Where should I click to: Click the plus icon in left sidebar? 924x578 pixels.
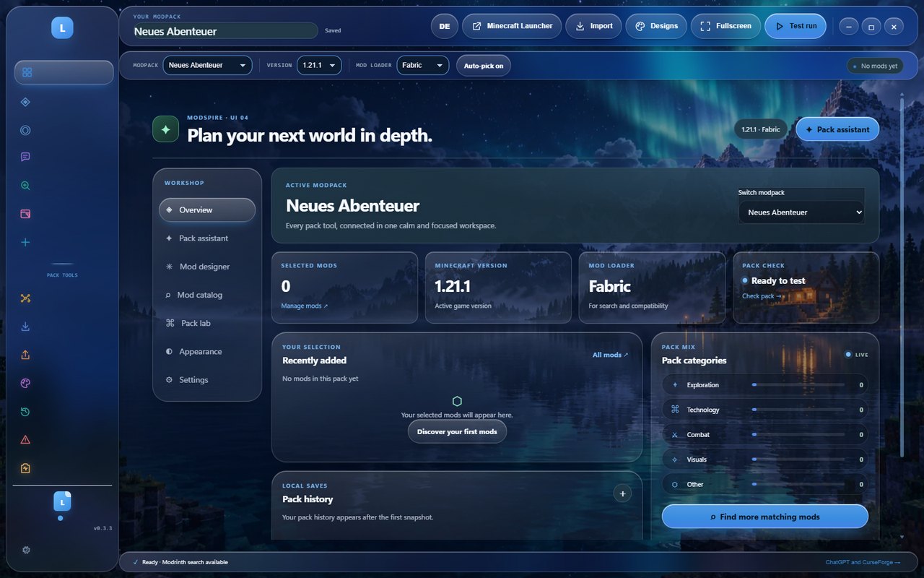(x=25, y=243)
